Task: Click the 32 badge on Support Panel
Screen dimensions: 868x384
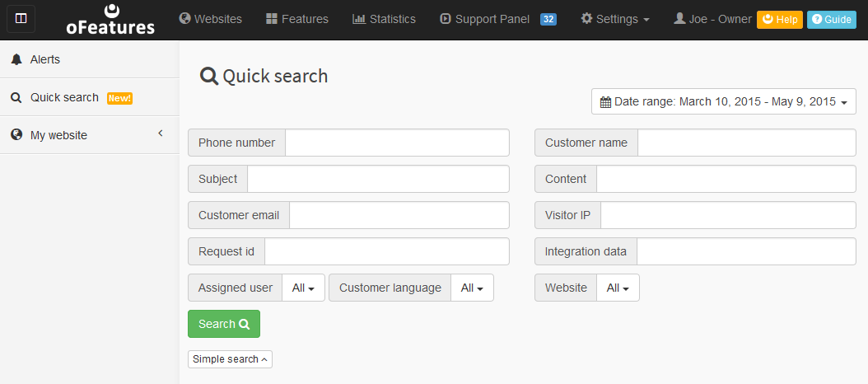Action: pos(548,20)
